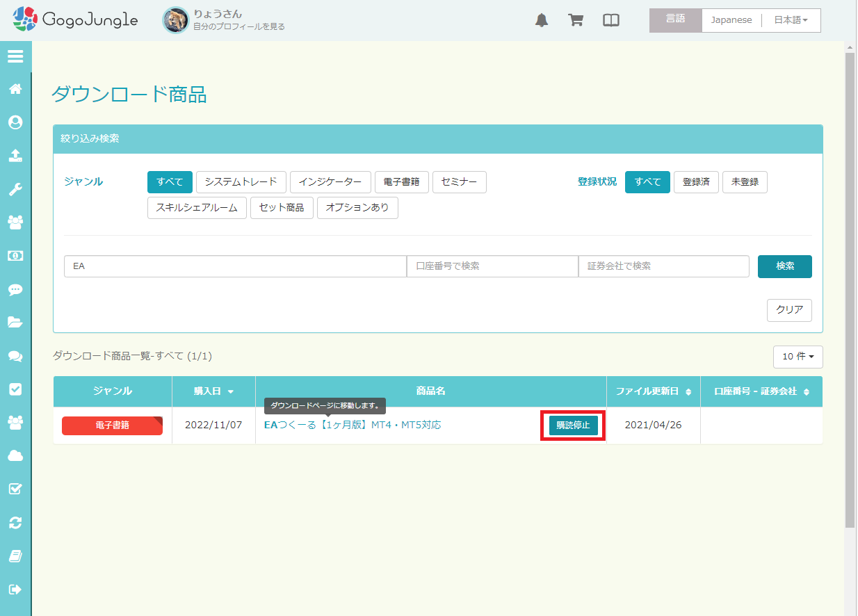Open EAつくーる product link

coord(353,425)
